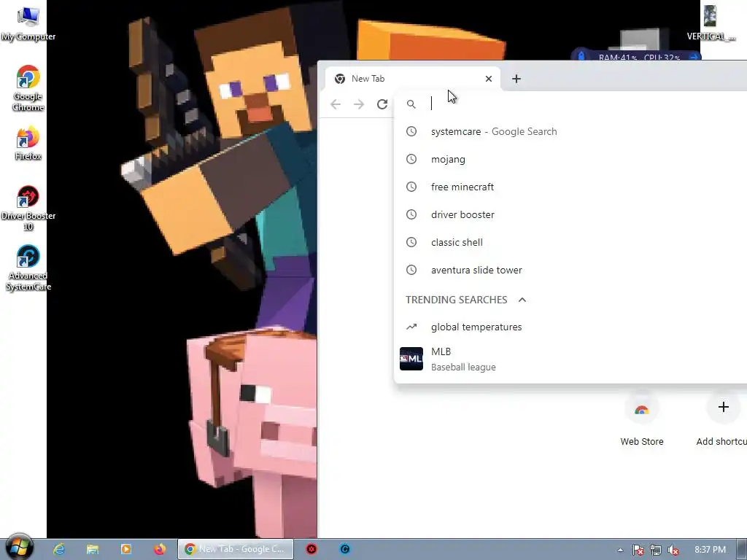The image size is (747, 560).
Task: Launch Firefox desktop shortcut
Action: (28, 144)
